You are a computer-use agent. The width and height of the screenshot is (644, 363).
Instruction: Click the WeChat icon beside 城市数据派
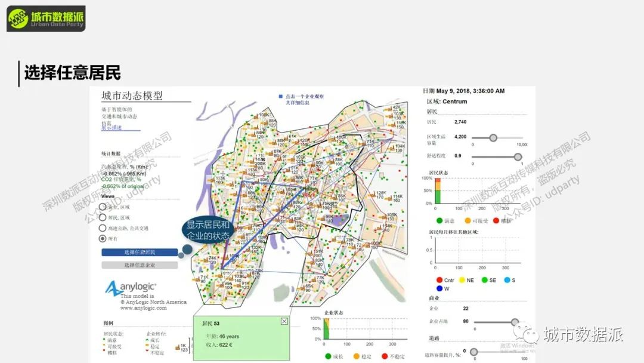(x=526, y=333)
